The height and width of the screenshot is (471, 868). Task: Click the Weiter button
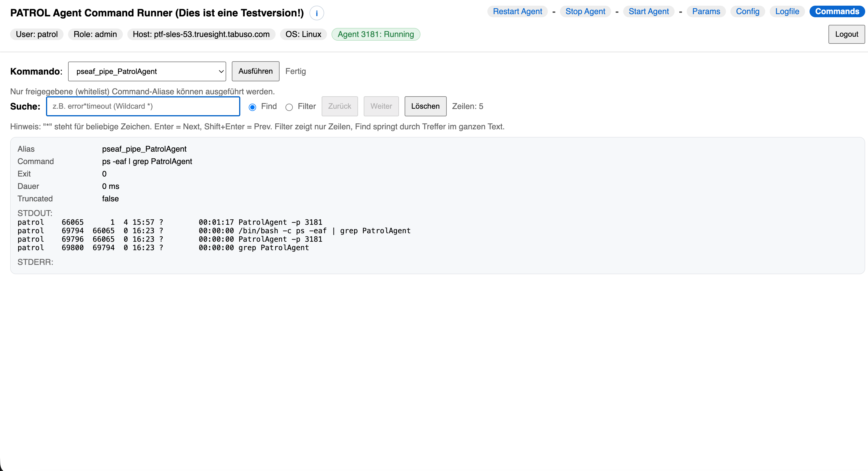click(381, 106)
